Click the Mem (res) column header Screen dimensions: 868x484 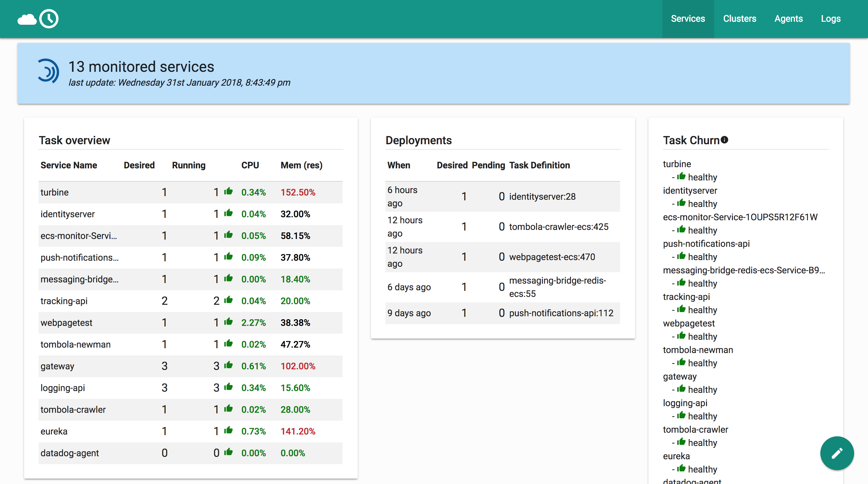click(301, 165)
